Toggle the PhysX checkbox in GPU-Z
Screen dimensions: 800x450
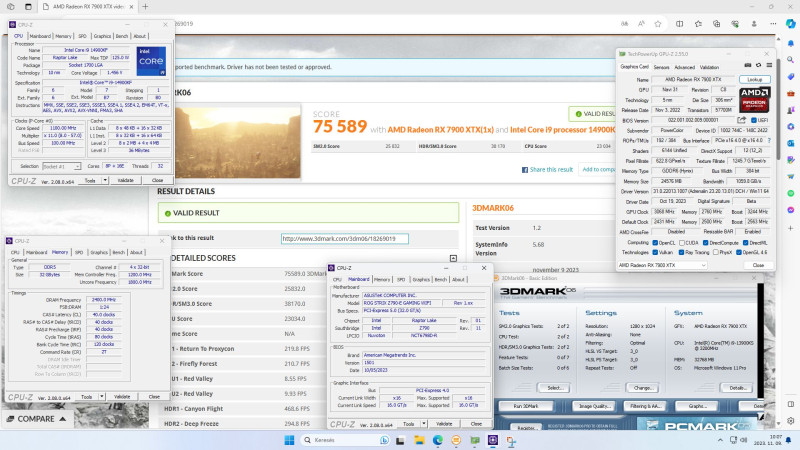716,253
